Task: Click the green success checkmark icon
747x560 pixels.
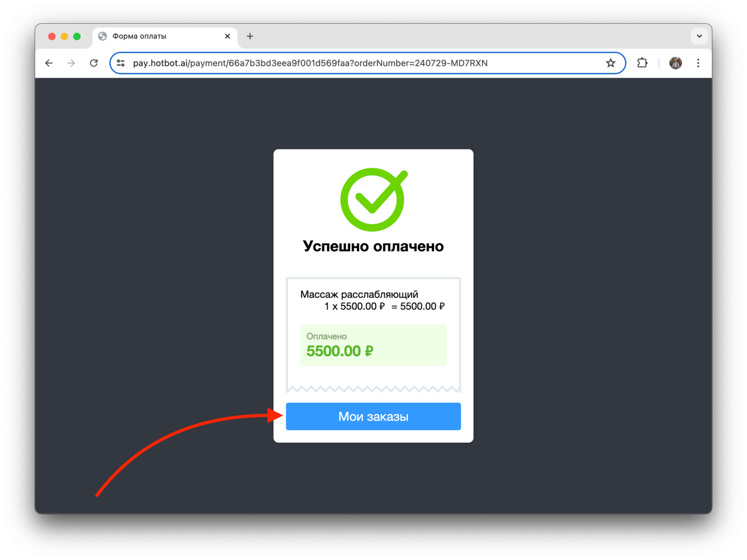Action: [x=373, y=200]
